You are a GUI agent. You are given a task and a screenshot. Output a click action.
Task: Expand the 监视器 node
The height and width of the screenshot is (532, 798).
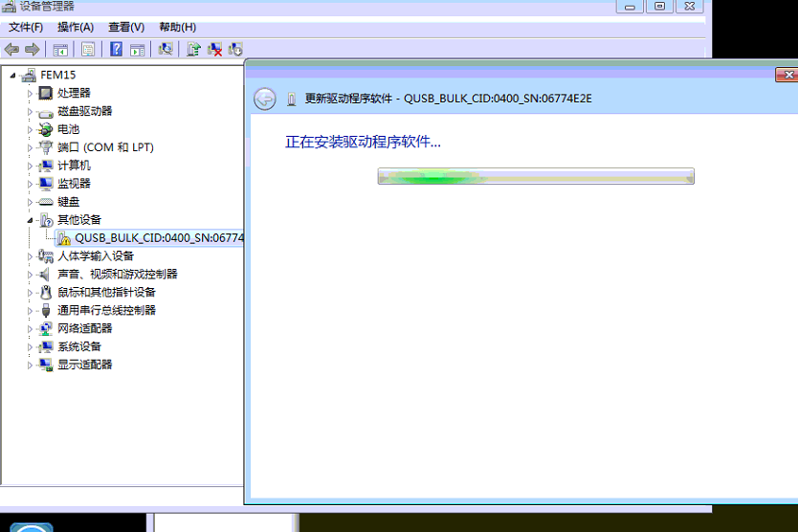click(x=30, y=185)
